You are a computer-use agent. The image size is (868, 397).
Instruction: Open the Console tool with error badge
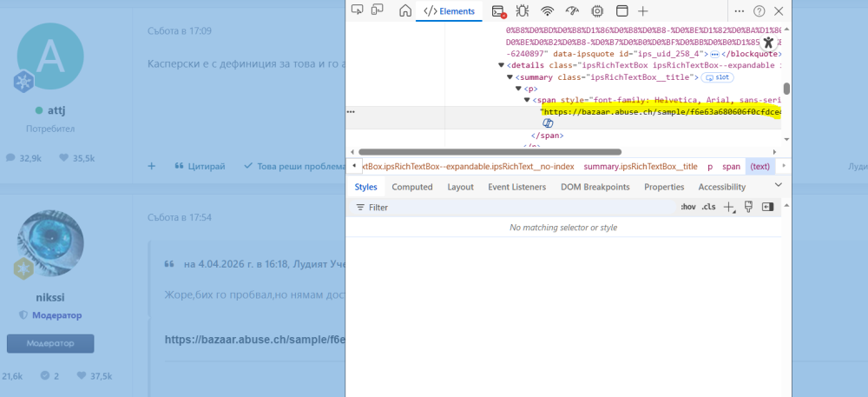click(x=499, y=11)
